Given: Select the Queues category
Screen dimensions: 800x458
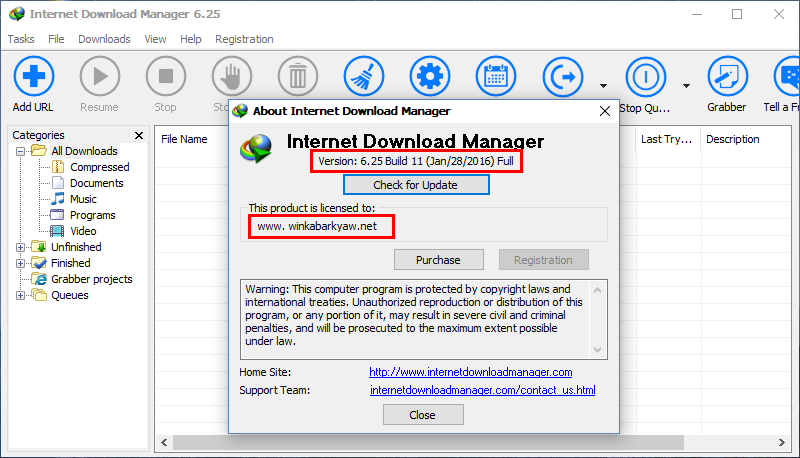Looking at the screenshot, I should [69, 295].
